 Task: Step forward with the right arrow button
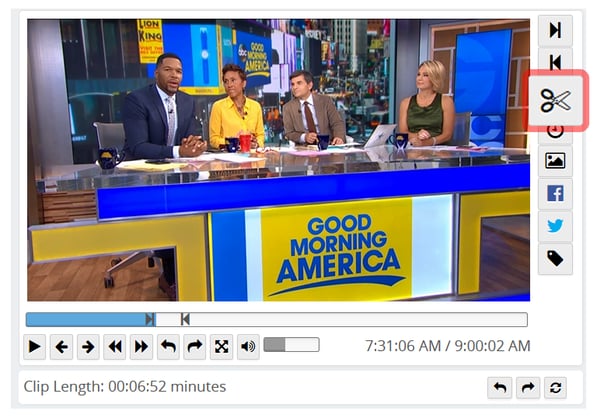coord(88,347)
